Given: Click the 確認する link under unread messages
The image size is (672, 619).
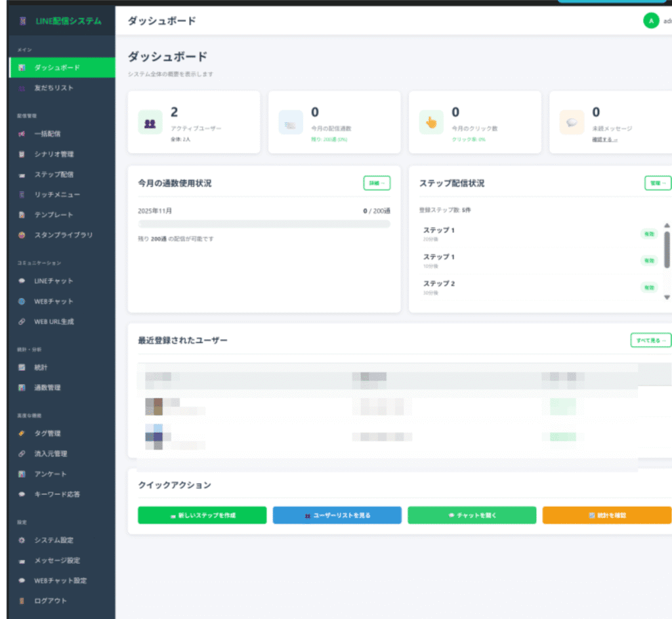Looking at the screenshot, I should point(604,140).
